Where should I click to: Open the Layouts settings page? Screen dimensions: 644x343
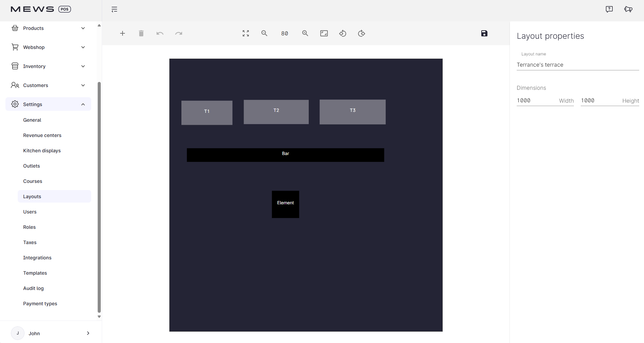coord(32,196)
